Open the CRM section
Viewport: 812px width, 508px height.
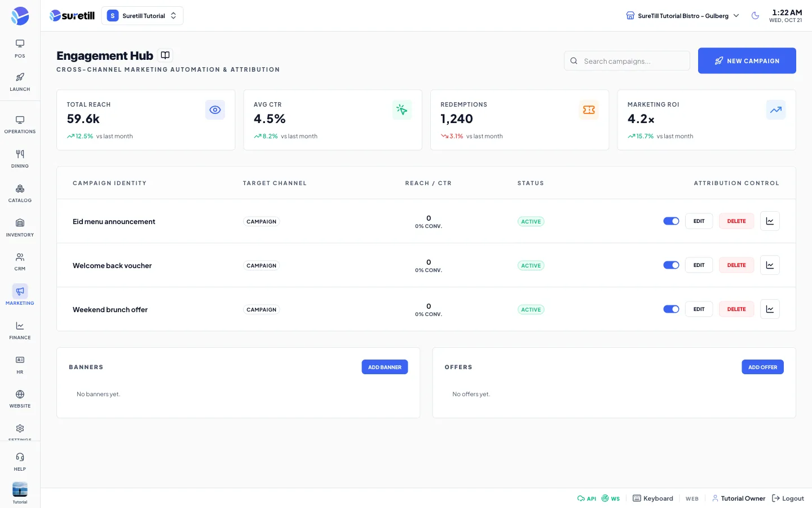point(20,262)
